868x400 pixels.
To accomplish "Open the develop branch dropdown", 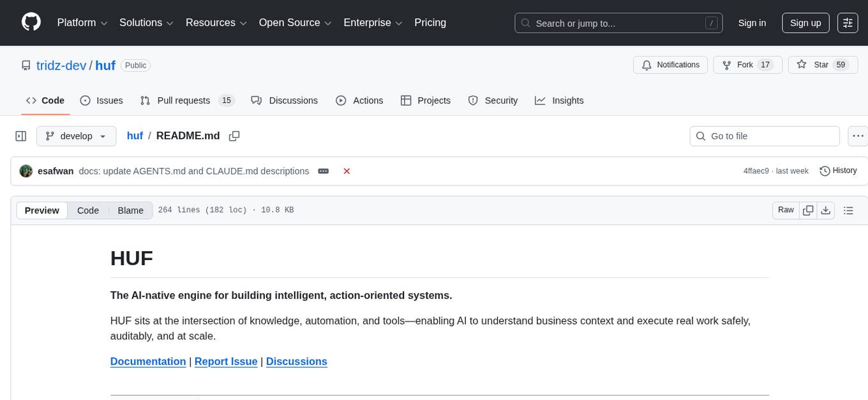I will (76, 136).
